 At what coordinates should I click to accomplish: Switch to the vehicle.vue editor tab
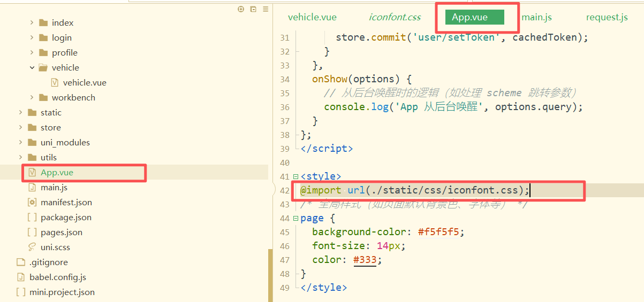point(312,17)
